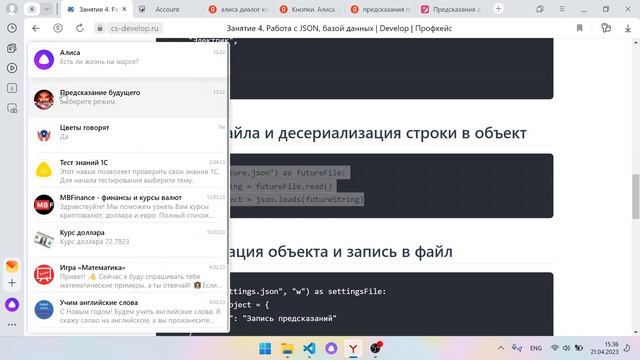Switch to the Account tab
The height and width of the screenshot is (360, 640).
coord(167,9)
